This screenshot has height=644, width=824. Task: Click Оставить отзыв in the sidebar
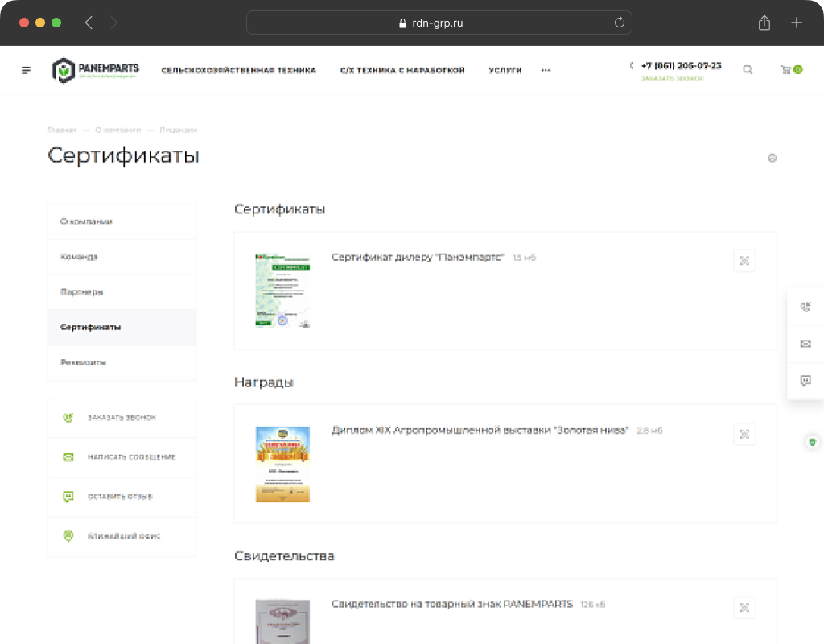120,497
